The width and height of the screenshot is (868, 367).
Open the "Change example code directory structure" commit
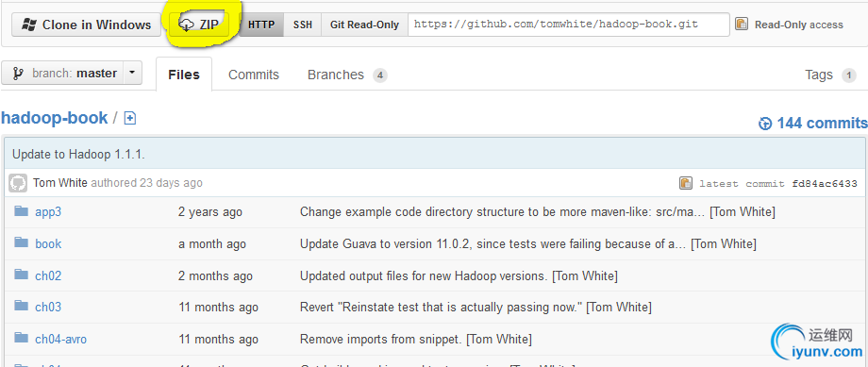click(502, 212)
